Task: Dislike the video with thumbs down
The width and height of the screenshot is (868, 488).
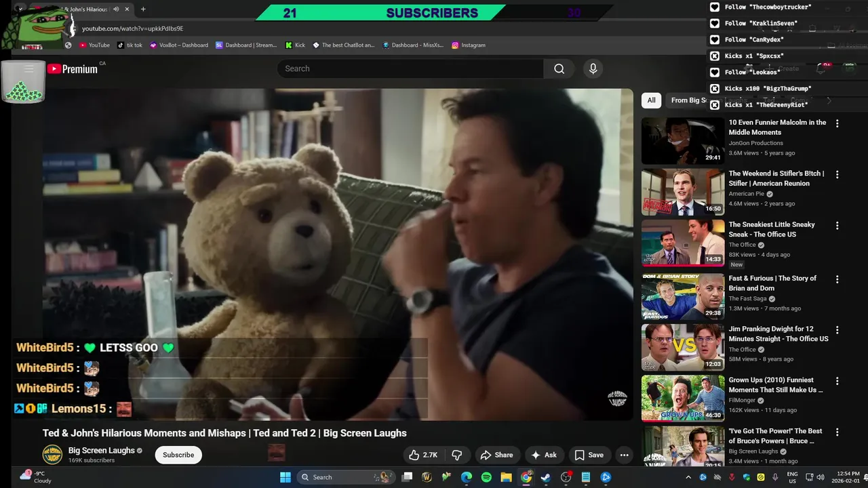Action: pyautogui.click(x=457, y=455)
